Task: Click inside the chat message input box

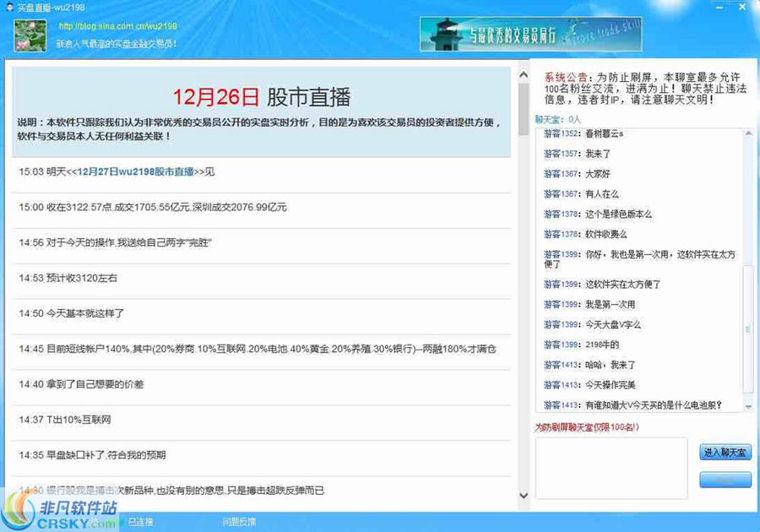Action: tap(611, 468)
